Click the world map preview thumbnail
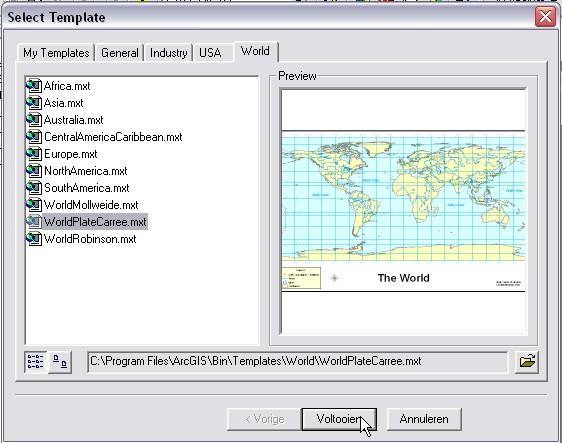The height and width of the screenshot is (443, 562). [404, 211]
